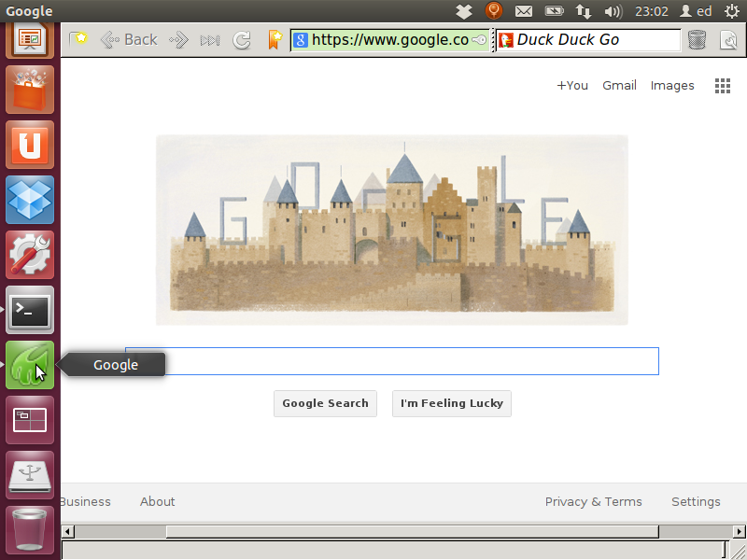Open the battery indicator menu

(554, 10)
